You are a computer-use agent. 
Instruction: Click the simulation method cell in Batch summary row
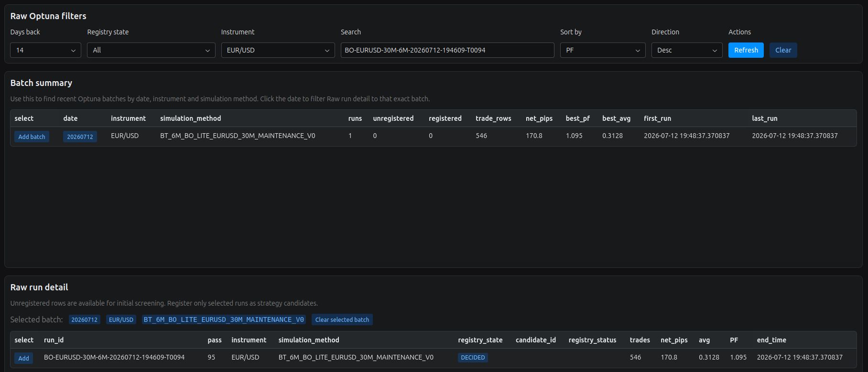pyautogui.click(x=238, y=136)
